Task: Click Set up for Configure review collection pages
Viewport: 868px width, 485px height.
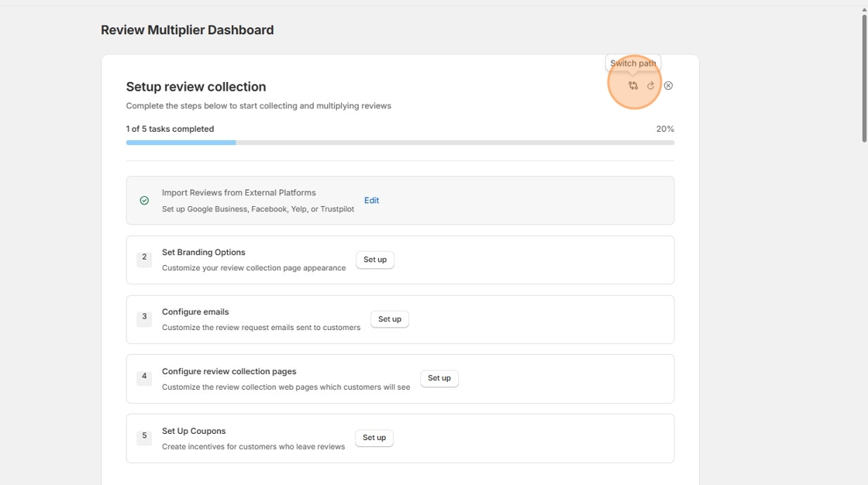Action: (439, 378)
